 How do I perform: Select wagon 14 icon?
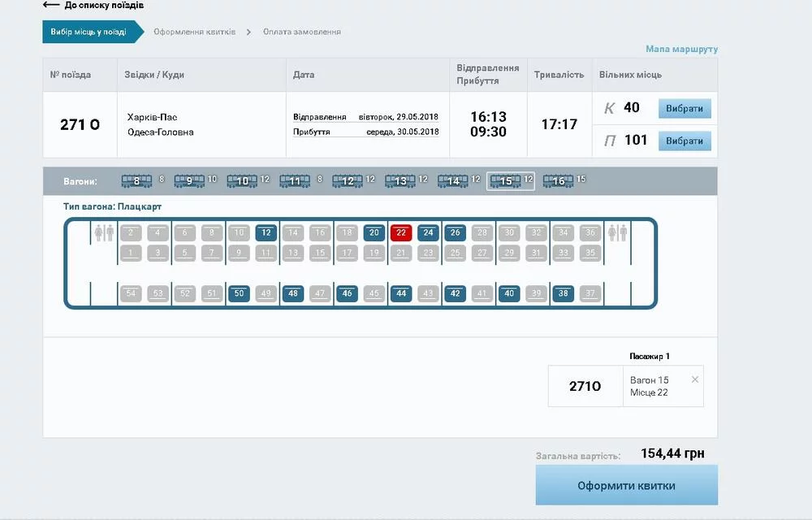pos(453,180)
